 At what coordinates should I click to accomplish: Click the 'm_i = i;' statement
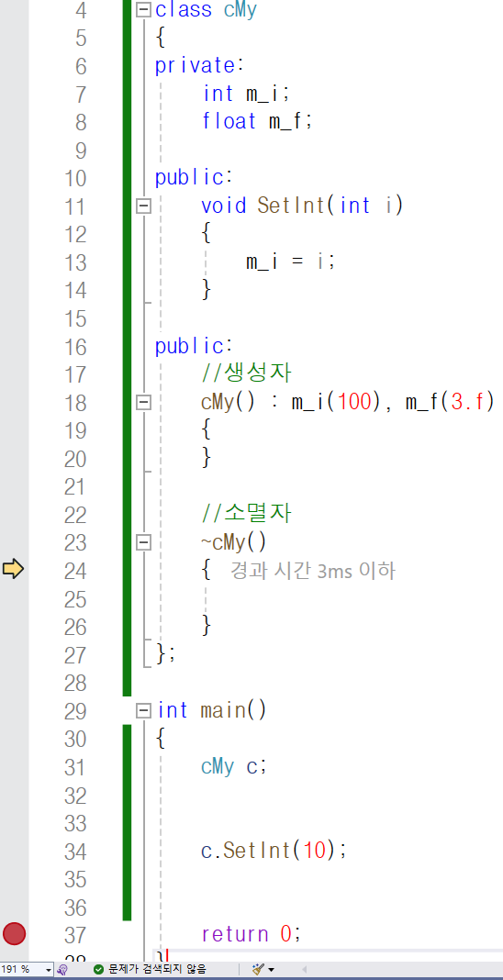(291, 262)
